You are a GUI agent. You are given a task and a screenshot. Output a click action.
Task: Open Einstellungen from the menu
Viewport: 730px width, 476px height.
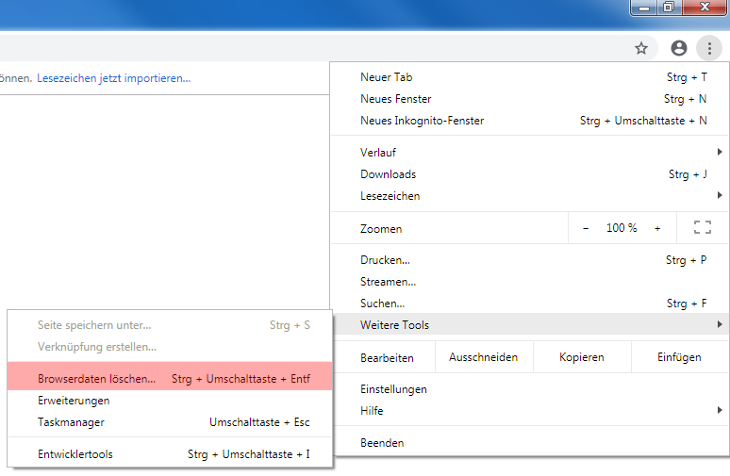[530, 389]
